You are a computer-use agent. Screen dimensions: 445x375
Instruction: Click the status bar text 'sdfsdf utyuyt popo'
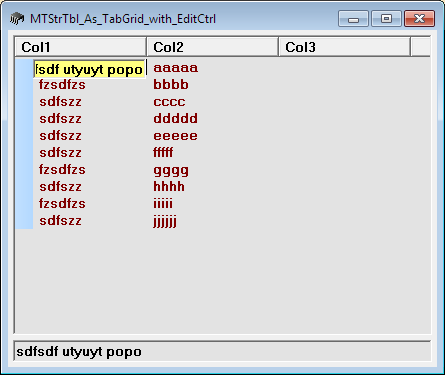pos(79,352)
